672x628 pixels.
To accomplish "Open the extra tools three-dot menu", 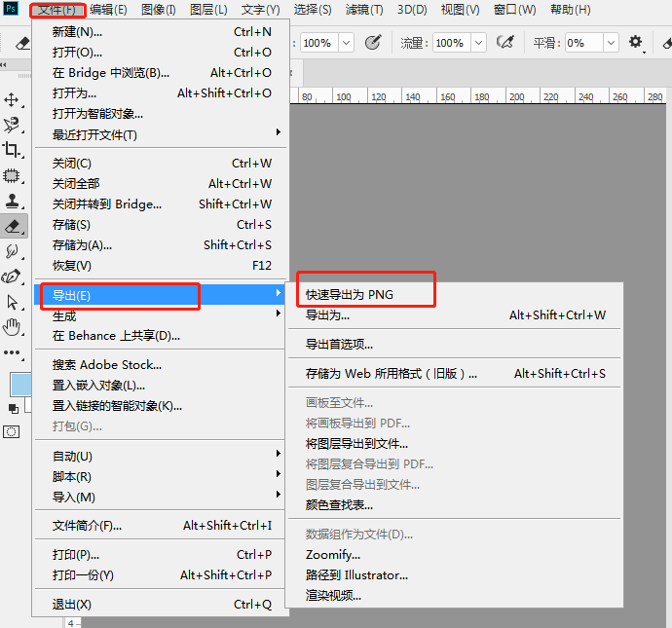I will point(12,352).
